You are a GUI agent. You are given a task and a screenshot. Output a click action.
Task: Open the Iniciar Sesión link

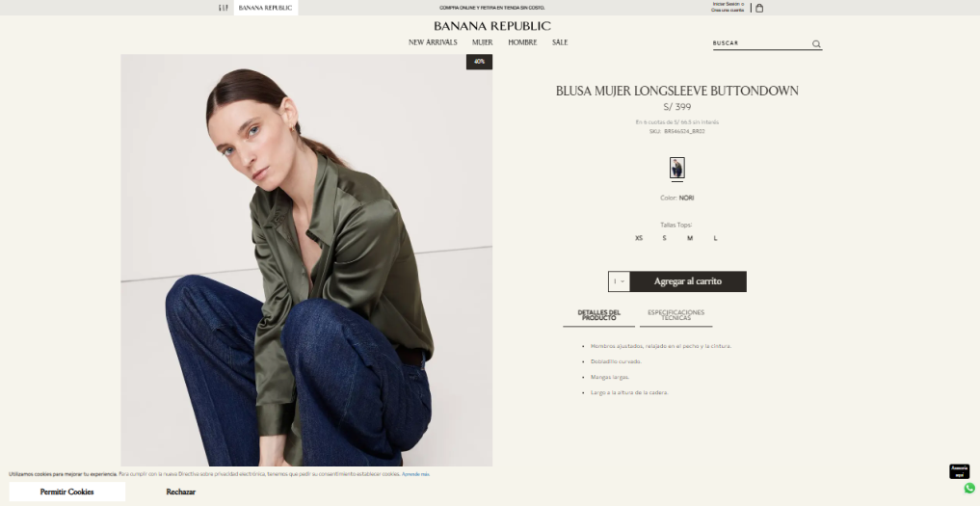click(728, 4)
